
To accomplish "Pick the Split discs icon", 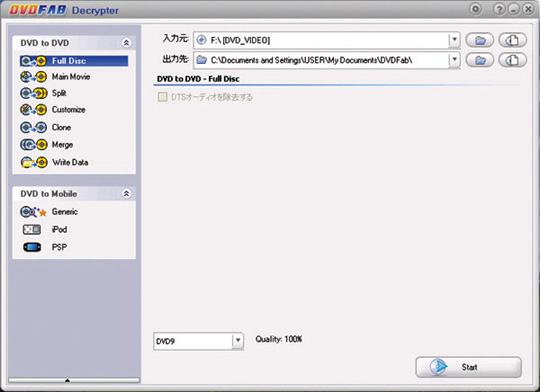I will coord(33,93).
